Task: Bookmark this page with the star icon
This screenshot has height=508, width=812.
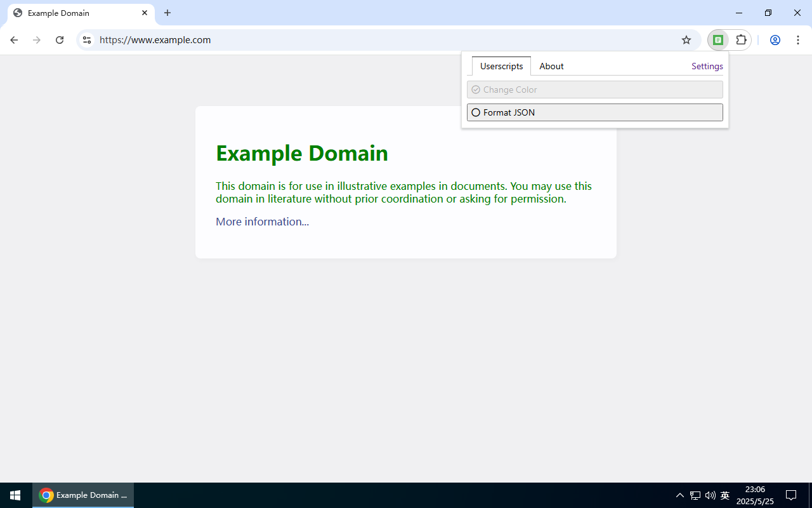Action: 686,40
